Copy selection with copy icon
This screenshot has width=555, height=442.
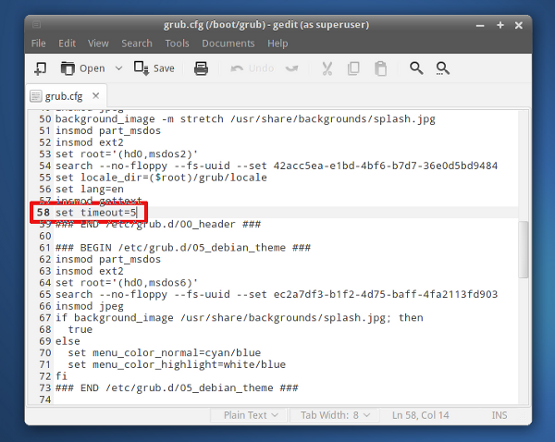pyautogui.click(x=354, y=68)
